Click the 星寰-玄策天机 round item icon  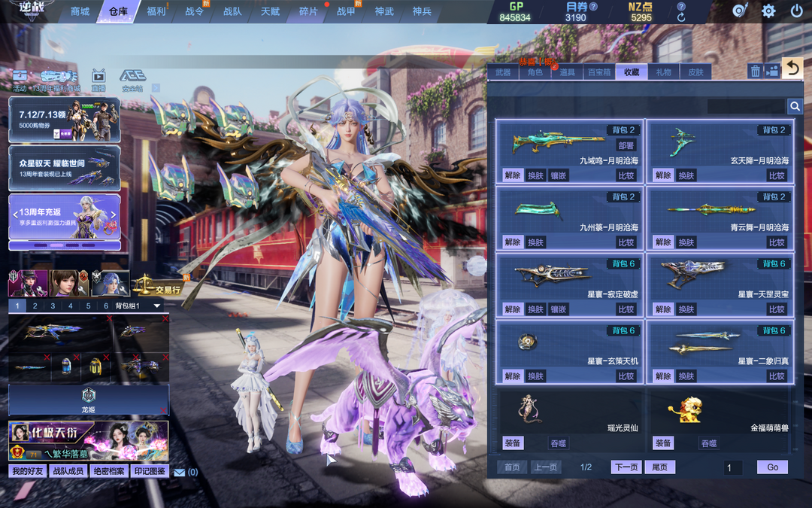(527, 342)
